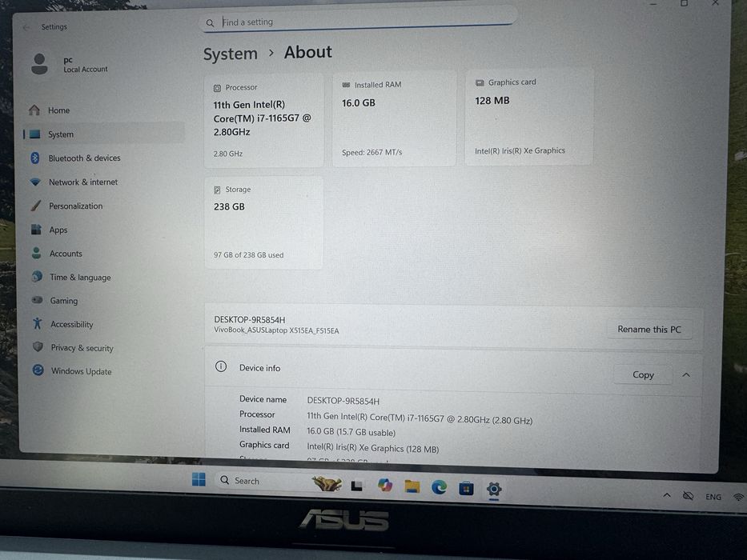The height and width of the screenshot is (560, 747).
Task: Click the Privacy shield icon
Action: coord(38,346)
